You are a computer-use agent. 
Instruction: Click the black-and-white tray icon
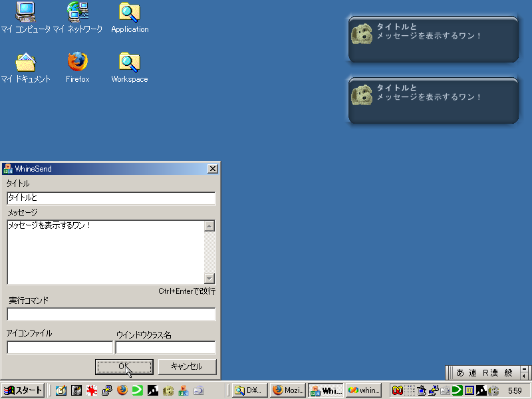coord(481,390)
